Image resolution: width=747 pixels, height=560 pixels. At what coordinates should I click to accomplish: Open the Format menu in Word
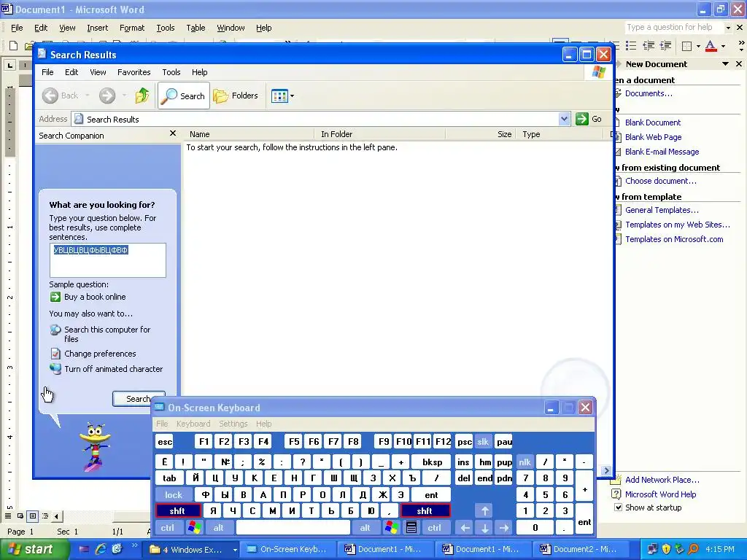132,28
